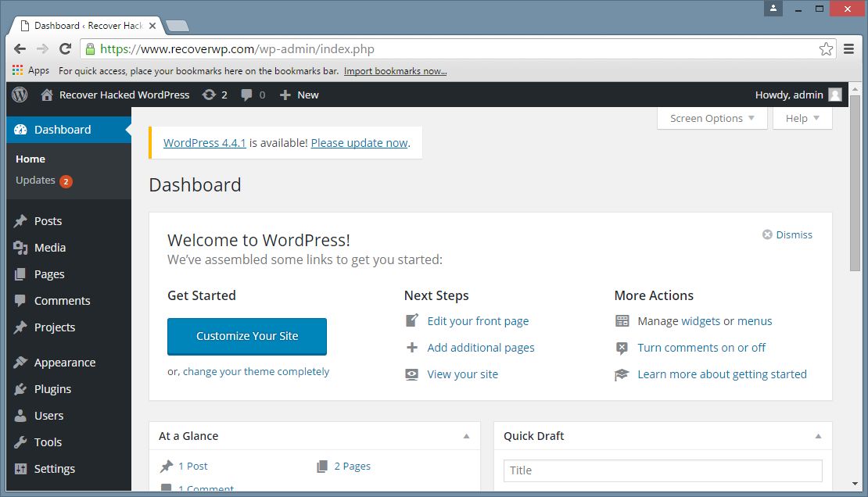Click the Chrome user profile button
The image size is (868, 497).
[x=773, y=9]
